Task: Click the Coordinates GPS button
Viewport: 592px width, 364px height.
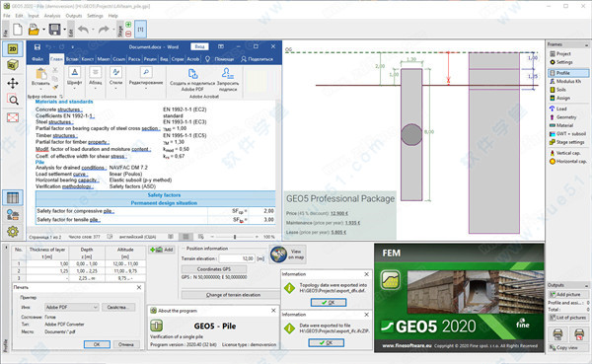Action: click(214, 269)
